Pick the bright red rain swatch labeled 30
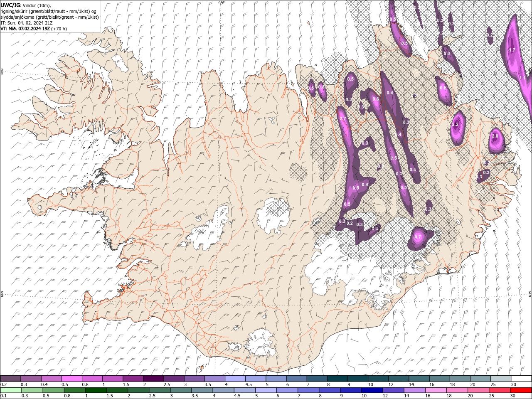Screen dimensions: 532x399 tap(521, 390)
